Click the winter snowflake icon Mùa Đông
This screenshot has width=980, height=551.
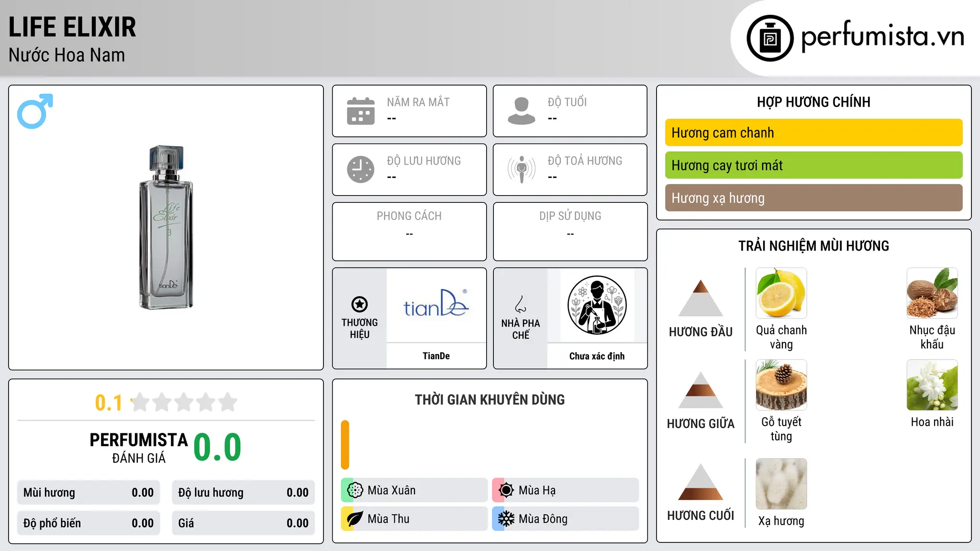tap(506, 519)
